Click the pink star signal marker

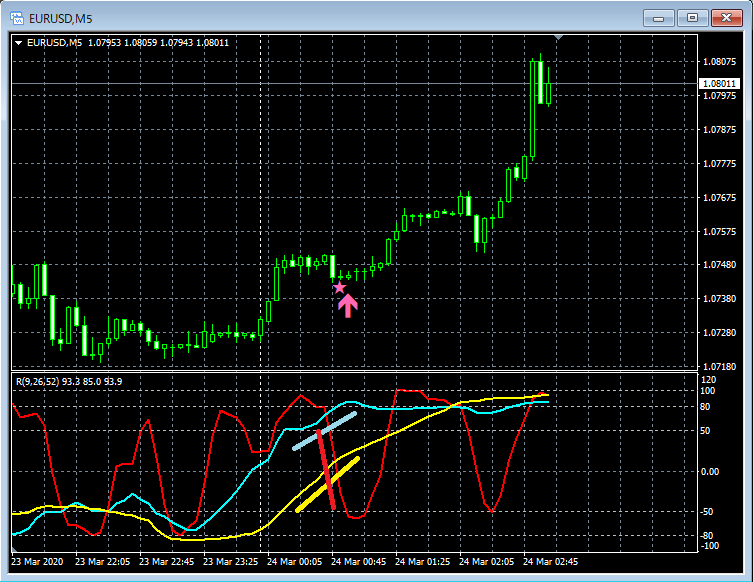tap(339, 288)
